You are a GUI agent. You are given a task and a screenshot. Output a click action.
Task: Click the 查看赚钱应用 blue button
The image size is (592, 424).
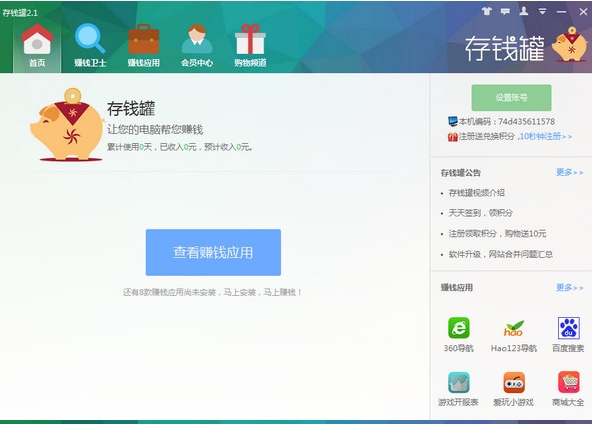(x=213, y=252)
